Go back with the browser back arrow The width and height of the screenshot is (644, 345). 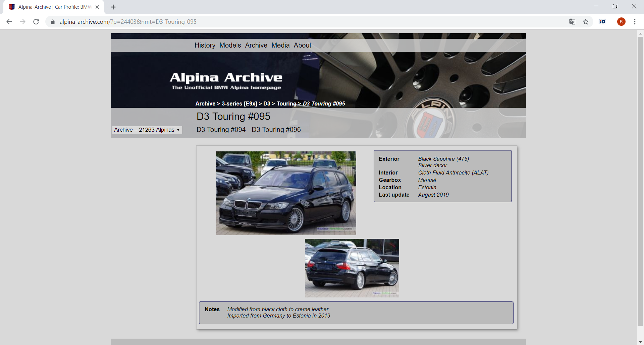9,22
